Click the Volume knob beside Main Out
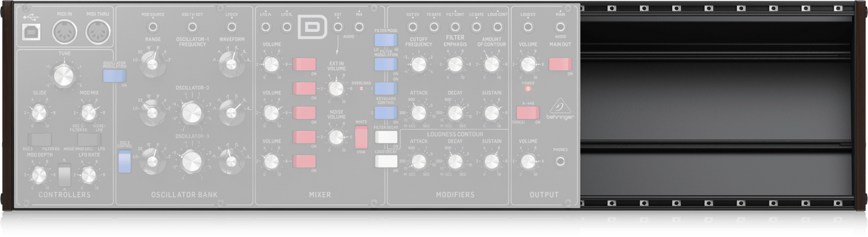 [x=528, y=64]
